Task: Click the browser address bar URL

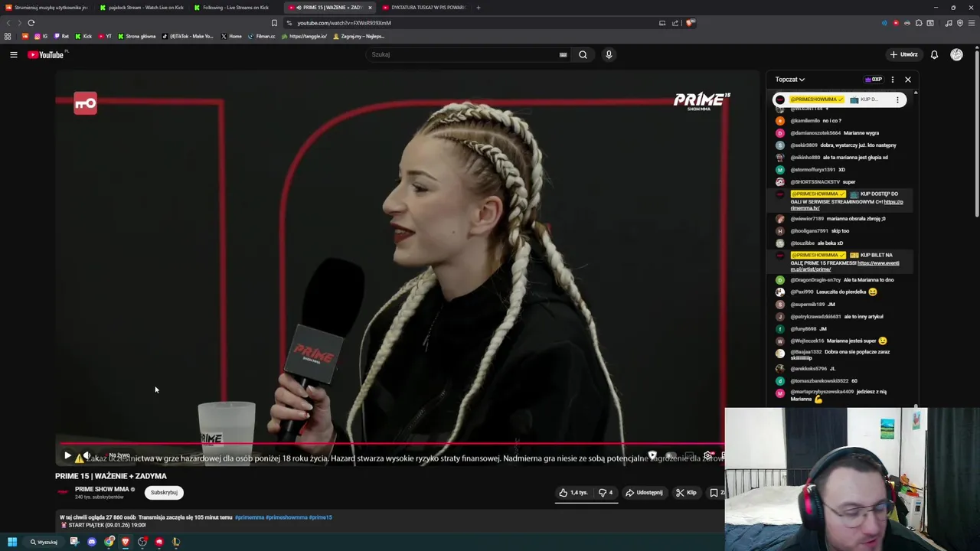Action: click(x=344, y=23)
